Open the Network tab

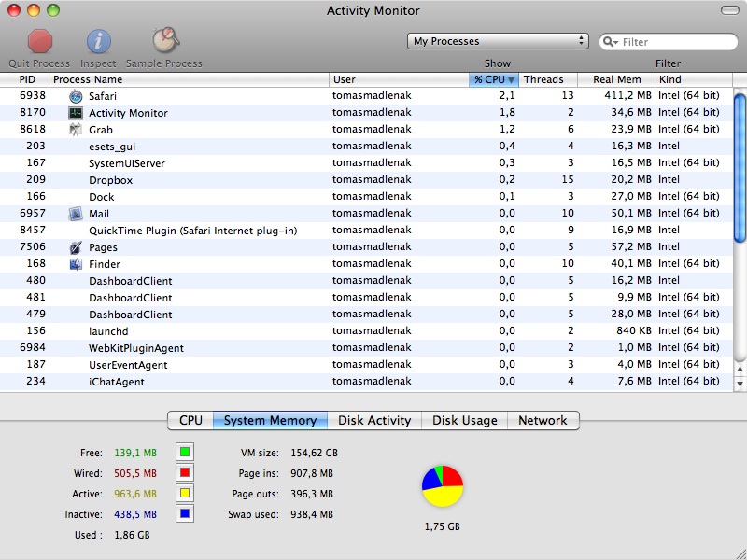[x=543, y=421]
